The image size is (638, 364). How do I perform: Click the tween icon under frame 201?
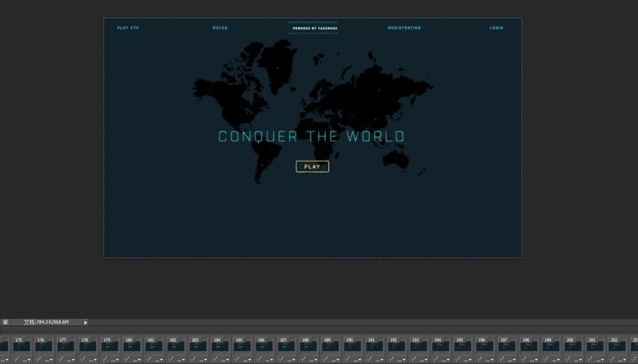(x=590, y=359)
